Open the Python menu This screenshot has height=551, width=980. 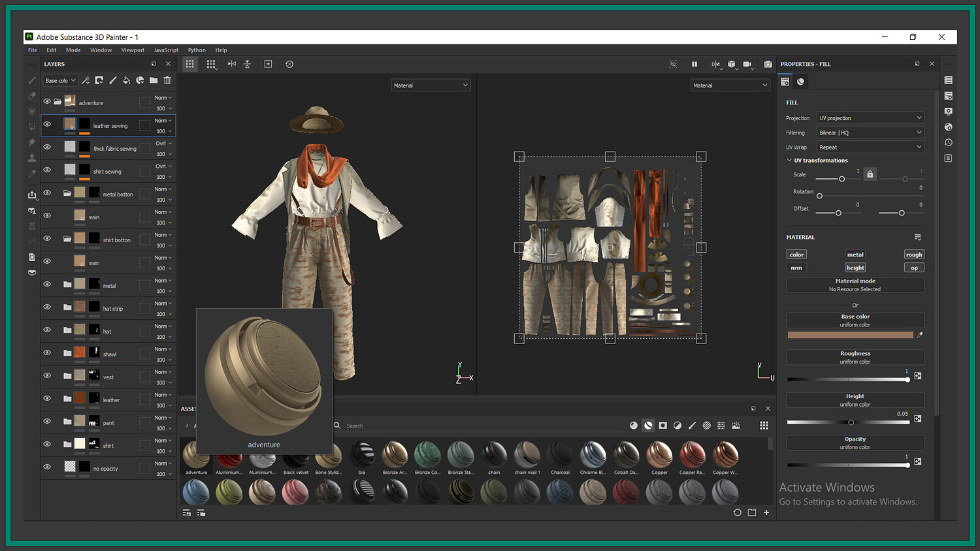coord(197,50)
